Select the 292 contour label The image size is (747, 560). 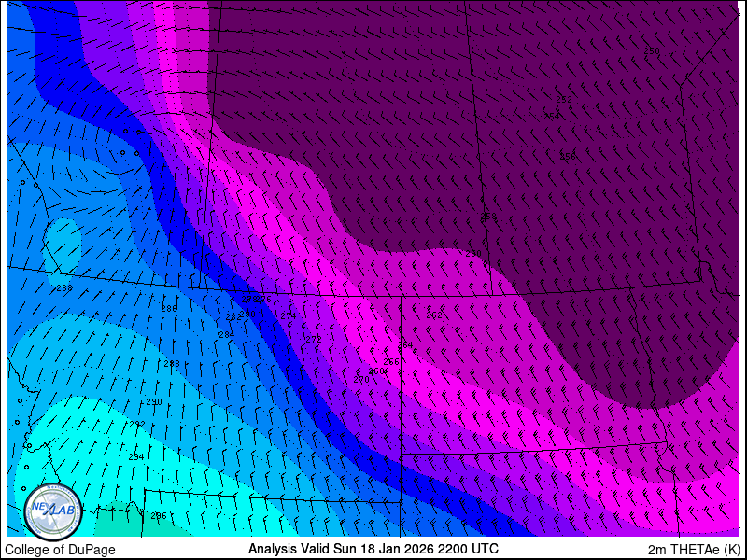[137, 425]
